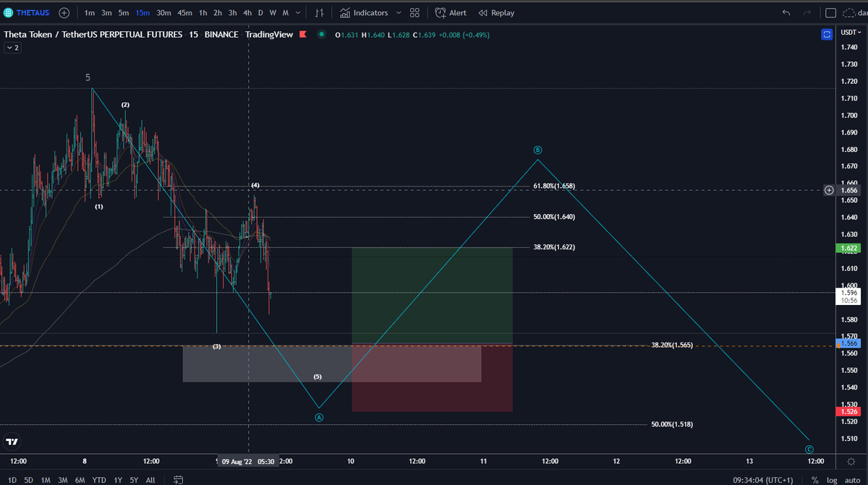868x485 pixels.
Task: Select the 15m timeframe
Action: point(142,12)
